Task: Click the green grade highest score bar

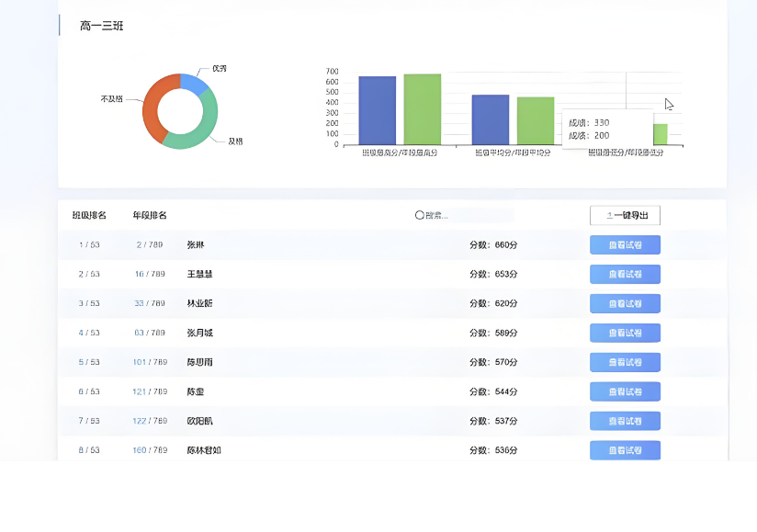Action: pos(423,109)
